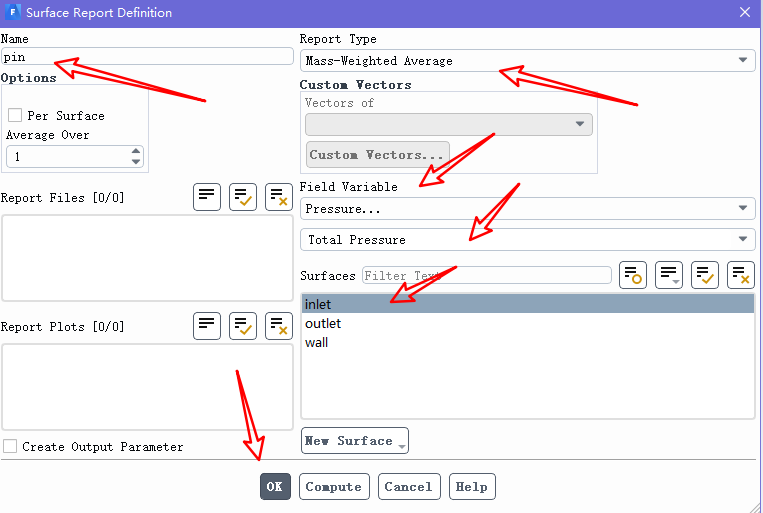
Task: Deselect all Report Plots with X icon
Action: click(x=279, y=326)
